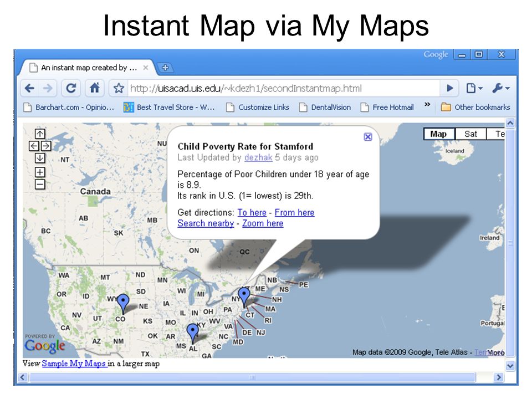Click the browser Back arrow
The width and height of the screenshot is (532, 399).
tap(30, 89)
